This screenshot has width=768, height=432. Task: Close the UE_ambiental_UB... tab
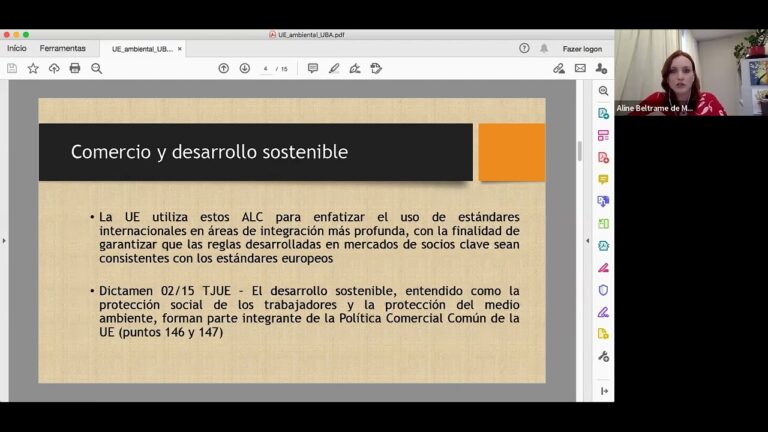(x=180, y=49)
